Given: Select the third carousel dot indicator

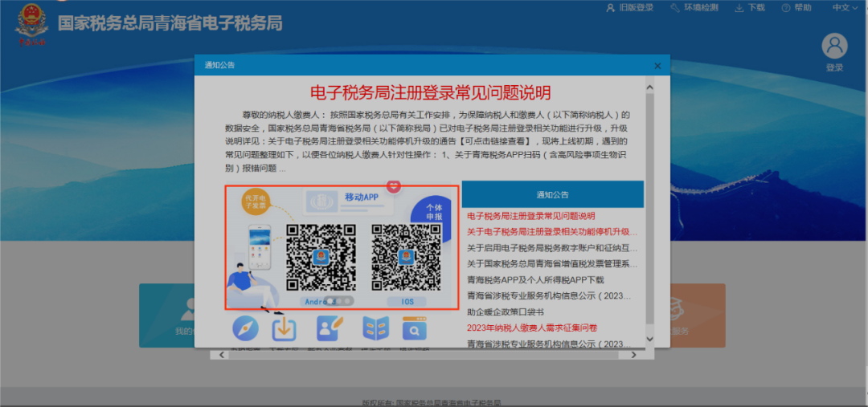Looking at the screenshot, I should click(346, 301).
